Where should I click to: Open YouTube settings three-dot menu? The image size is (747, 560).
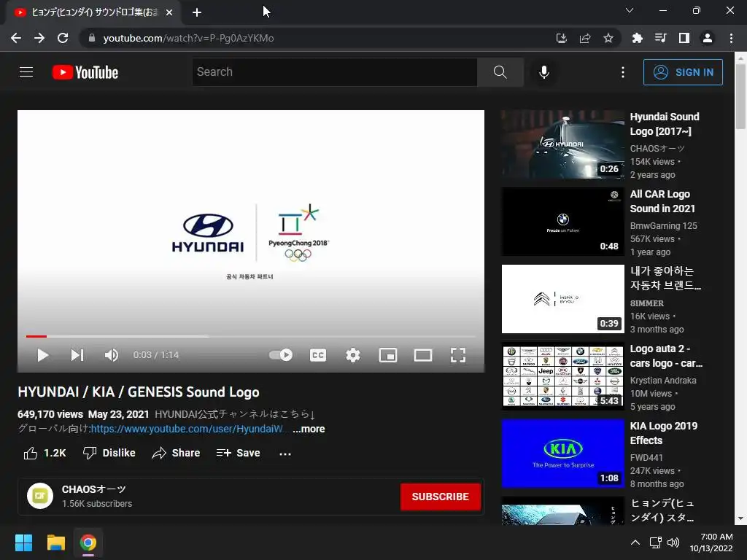[623, 72]
